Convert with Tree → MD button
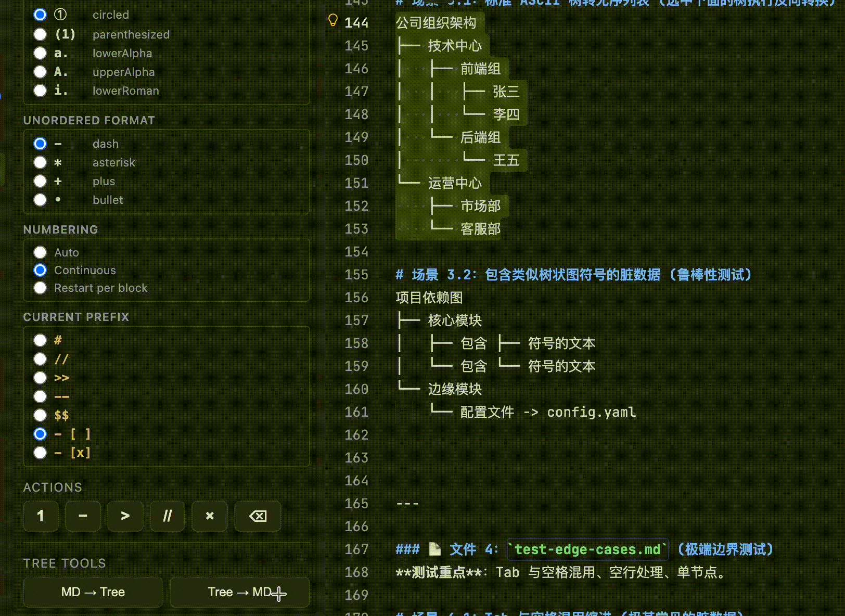The height and width of the screenshot is (616, 845). click(x=240, y=592)
